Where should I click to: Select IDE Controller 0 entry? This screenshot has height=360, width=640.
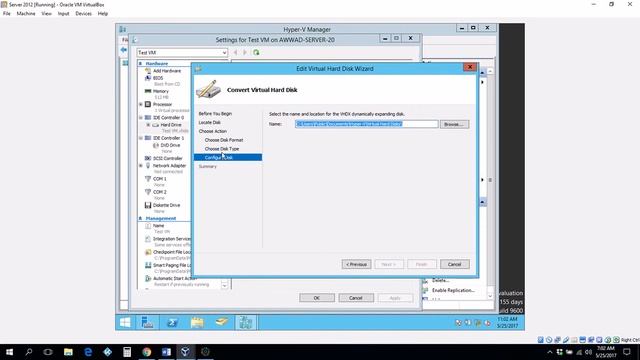click(x=168, y=118)
